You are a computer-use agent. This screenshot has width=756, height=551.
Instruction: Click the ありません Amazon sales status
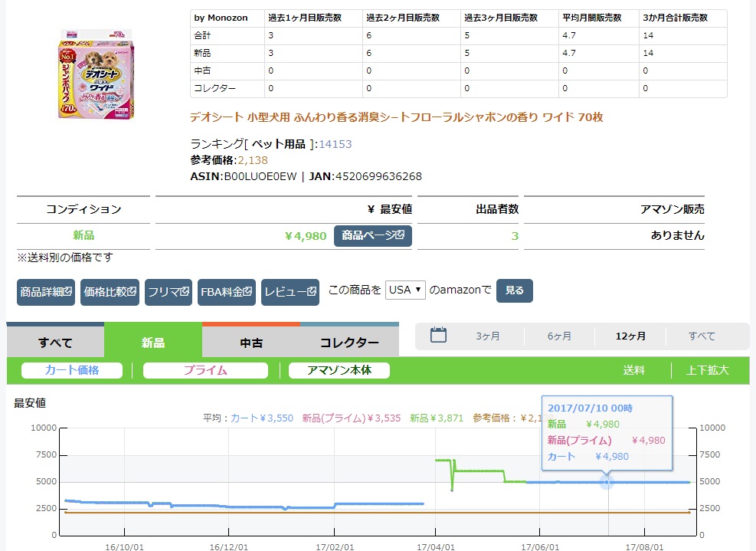[x=677, y=235]
